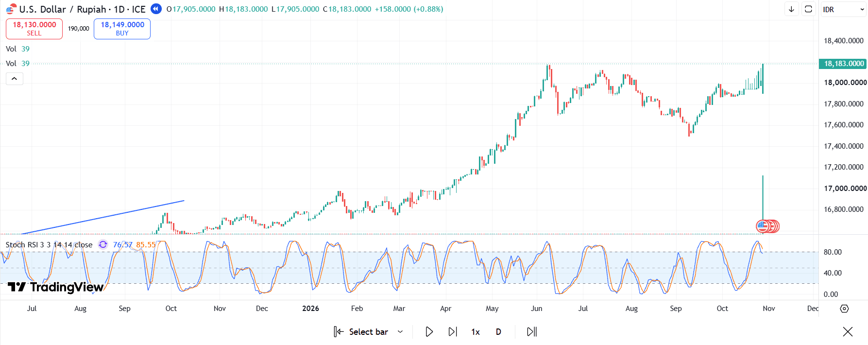Click the 18,183.0000 current price label
The image size is (868, 345).
(x=843, y=64)
